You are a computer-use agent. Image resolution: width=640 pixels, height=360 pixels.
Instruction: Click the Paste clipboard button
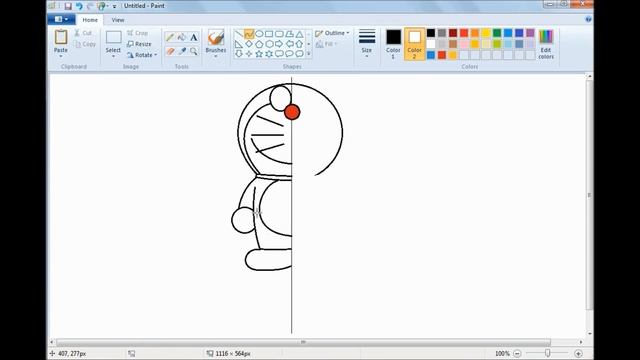click(x=61, y=38)
